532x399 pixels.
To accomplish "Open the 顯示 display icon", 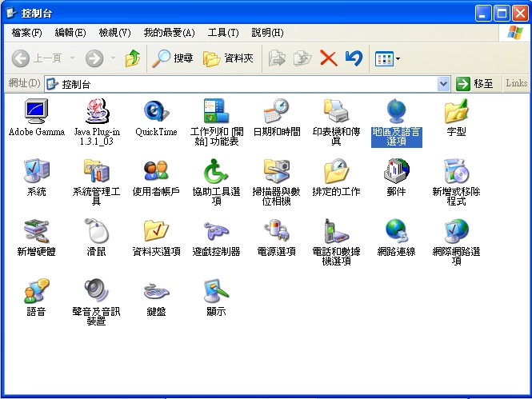I will tap(216, 291).
